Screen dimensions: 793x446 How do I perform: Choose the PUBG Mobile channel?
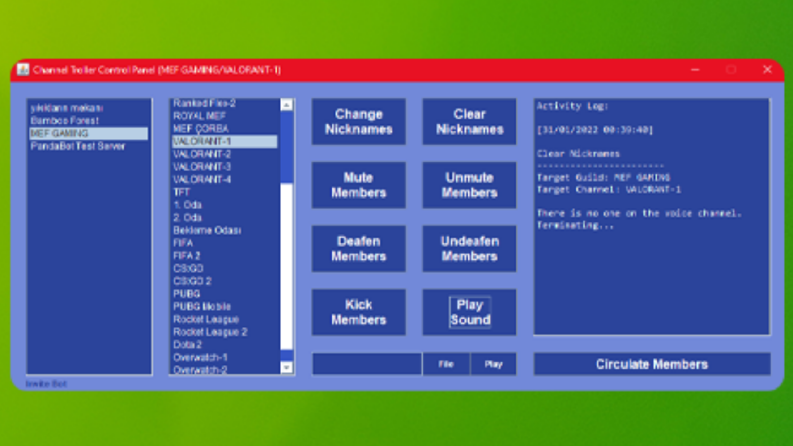point(225,306)
